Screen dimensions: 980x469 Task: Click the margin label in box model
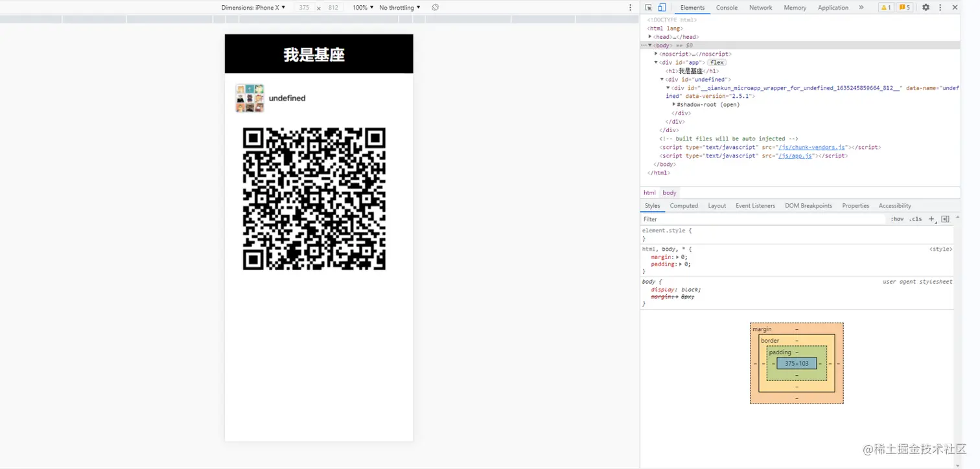(x=762, y=329)
